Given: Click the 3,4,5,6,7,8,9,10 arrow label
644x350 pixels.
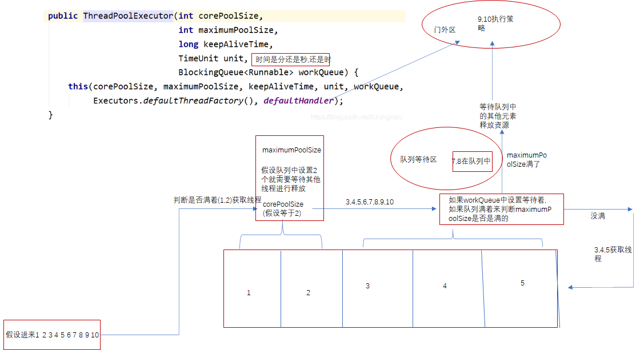Looking at the screenshot, I should click(369, 202).
